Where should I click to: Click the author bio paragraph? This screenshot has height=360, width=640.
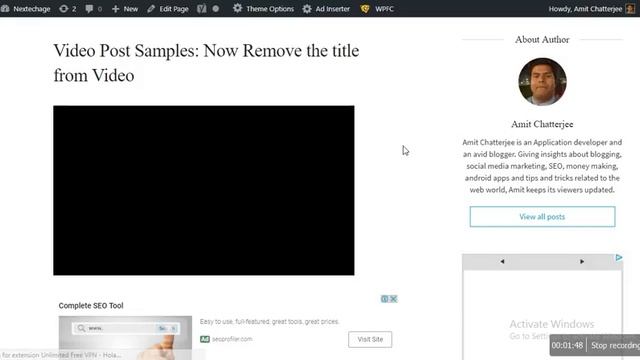click(x=542, y=166)
